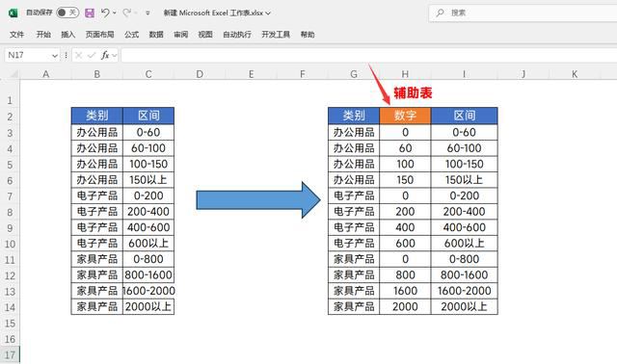The width and height of the screenshot is (617, 364).
Task: Click the Enter (checkmark) formula icon
Action: click(x=92, y=56)
